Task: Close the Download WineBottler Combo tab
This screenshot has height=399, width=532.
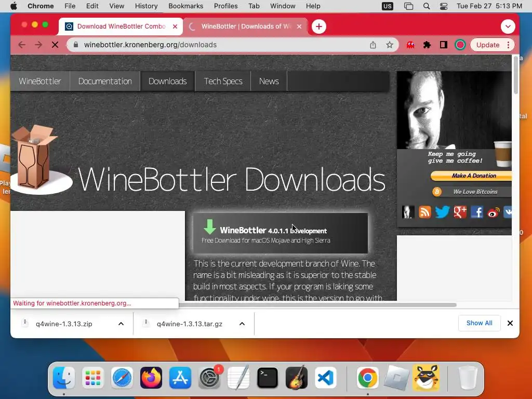Action: [x=175, y=26]
